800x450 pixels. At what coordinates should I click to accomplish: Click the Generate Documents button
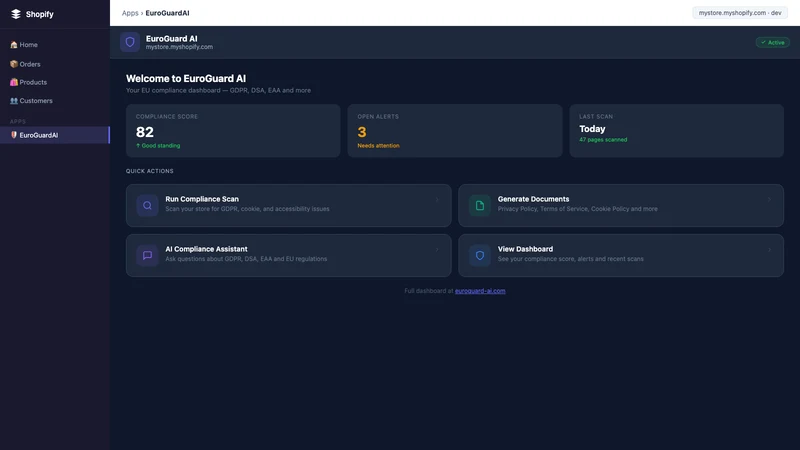tap(621, 205)
